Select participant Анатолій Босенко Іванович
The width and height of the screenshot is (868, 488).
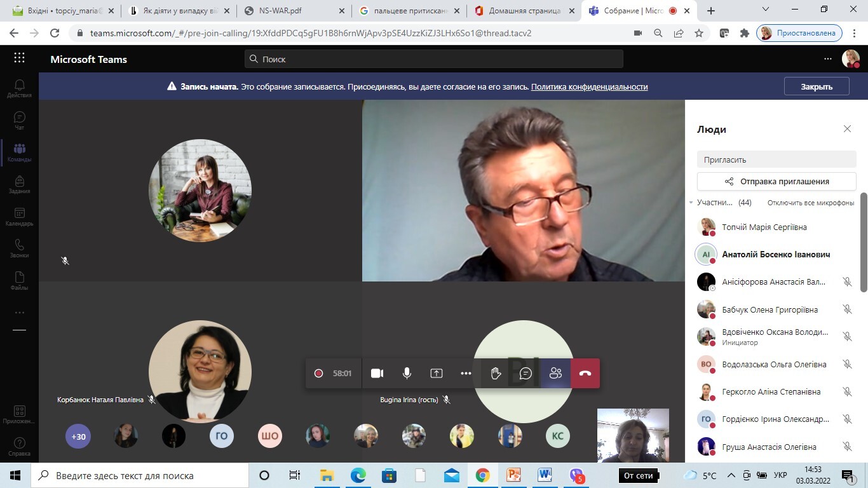[x=776, y=254]
